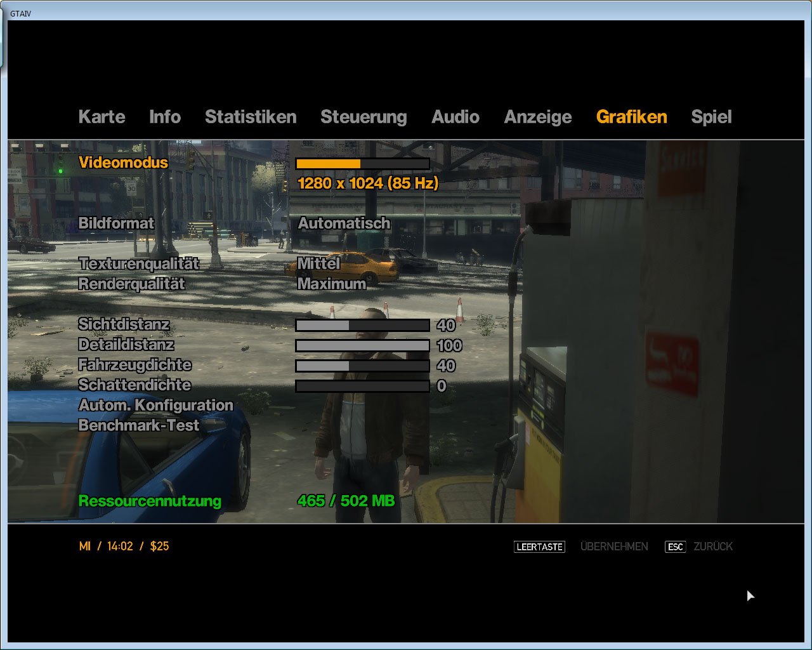Select the Grafiken tab

[632, 117]
